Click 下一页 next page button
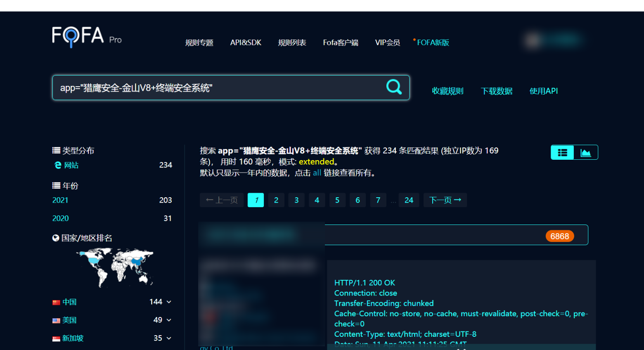The height and width of the screenshot is (350, 644). (445, 200)
